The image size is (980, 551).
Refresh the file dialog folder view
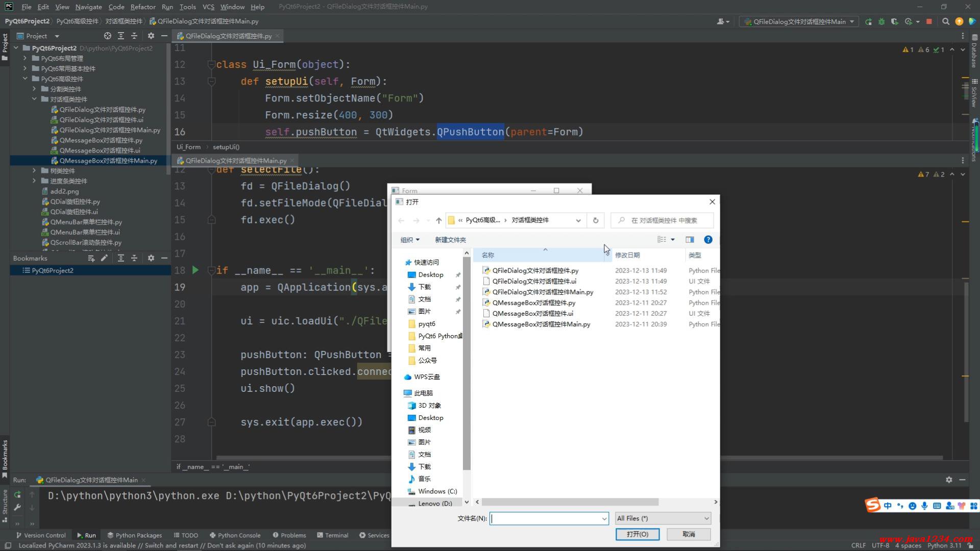[x=595, y=220]
